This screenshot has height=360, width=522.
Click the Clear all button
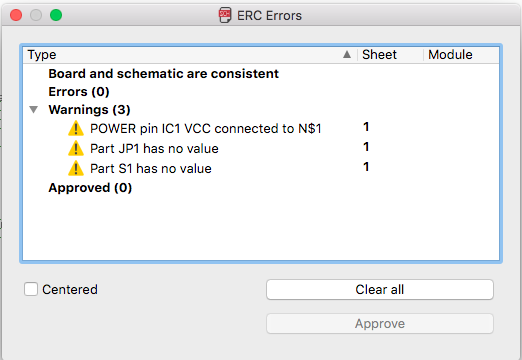click(380, 289)
